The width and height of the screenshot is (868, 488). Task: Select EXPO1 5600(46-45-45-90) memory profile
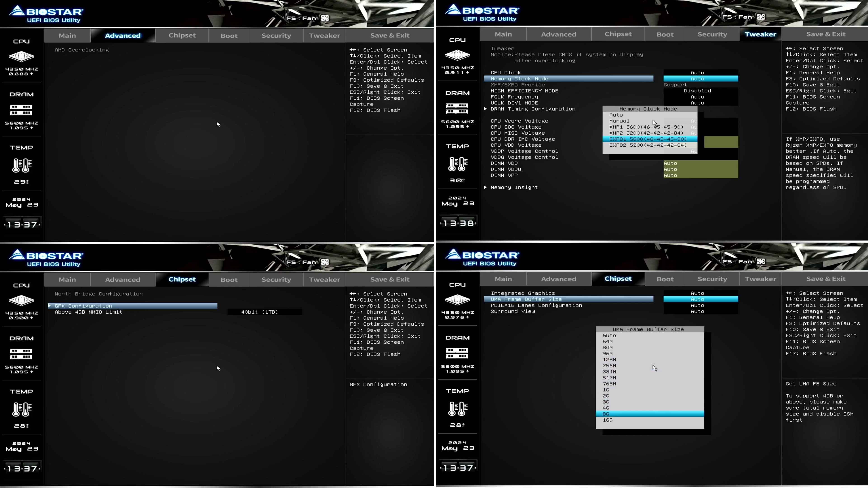[648, 139]
